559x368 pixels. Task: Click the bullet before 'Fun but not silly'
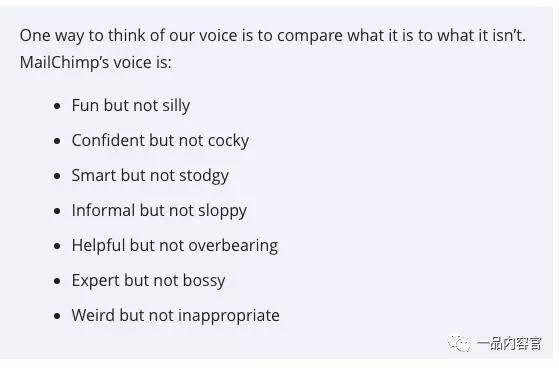pos(57,106)
